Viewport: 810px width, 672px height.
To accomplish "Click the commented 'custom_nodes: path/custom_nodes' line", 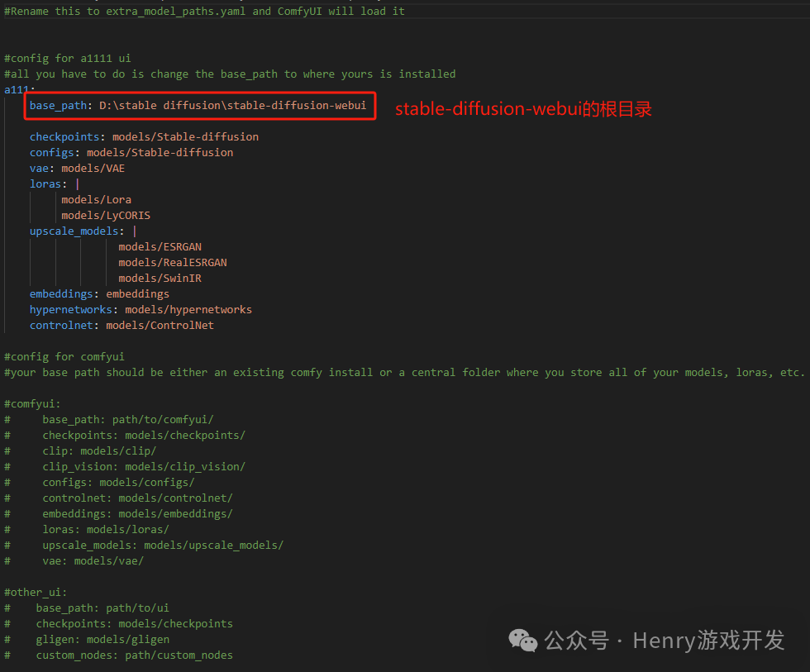I will point(134,655).
